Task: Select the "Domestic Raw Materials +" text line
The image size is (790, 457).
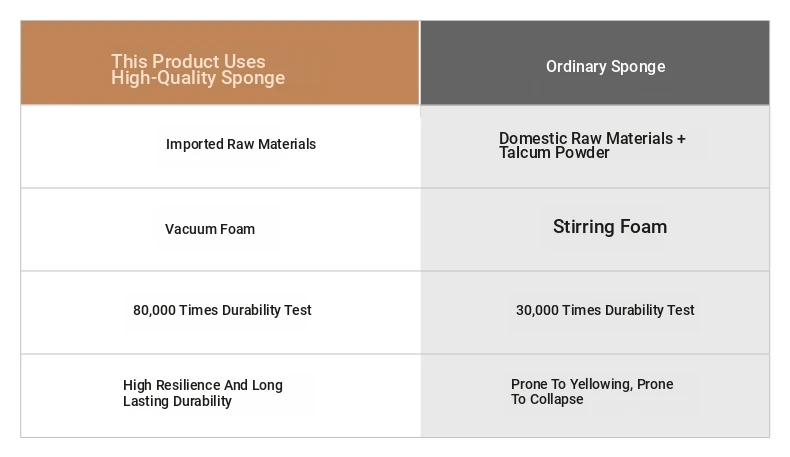Action: (x=592, y=139)
